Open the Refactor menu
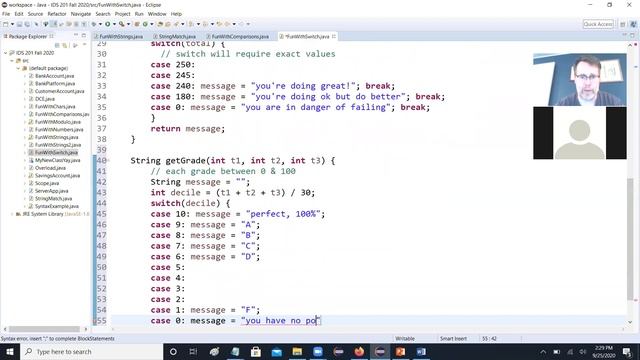This screenshot has width=640, height=360. pyautogui.click(x=57, y=14)
